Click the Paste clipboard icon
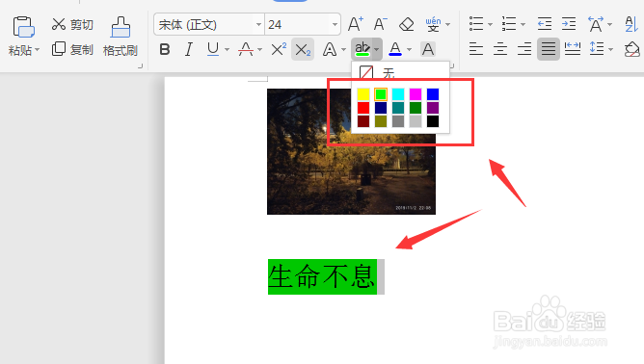This screenshot has width=644, height=364. 23,27
